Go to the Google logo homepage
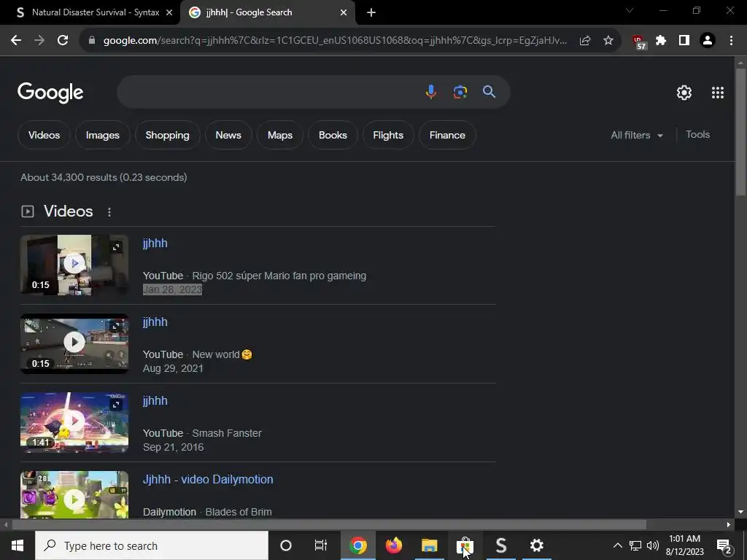 pyautogui.click(x=50, y=93)
